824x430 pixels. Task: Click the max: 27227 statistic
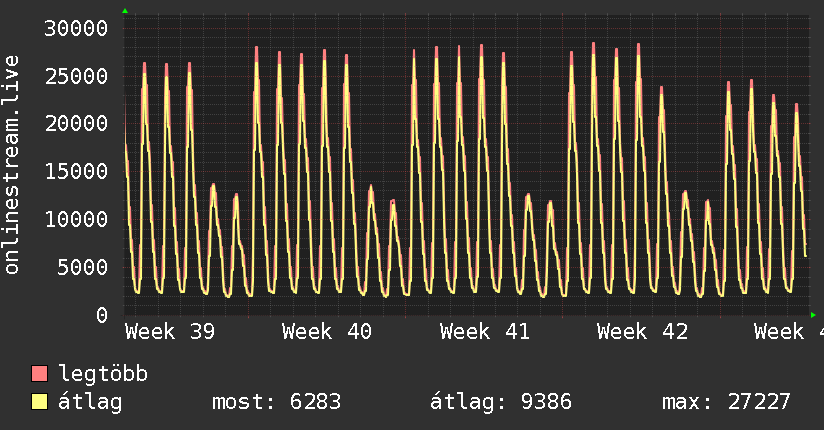[726, 402]
